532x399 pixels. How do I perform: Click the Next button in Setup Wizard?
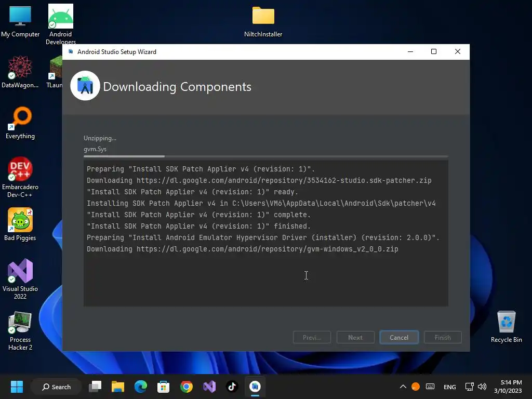[355, 338]
